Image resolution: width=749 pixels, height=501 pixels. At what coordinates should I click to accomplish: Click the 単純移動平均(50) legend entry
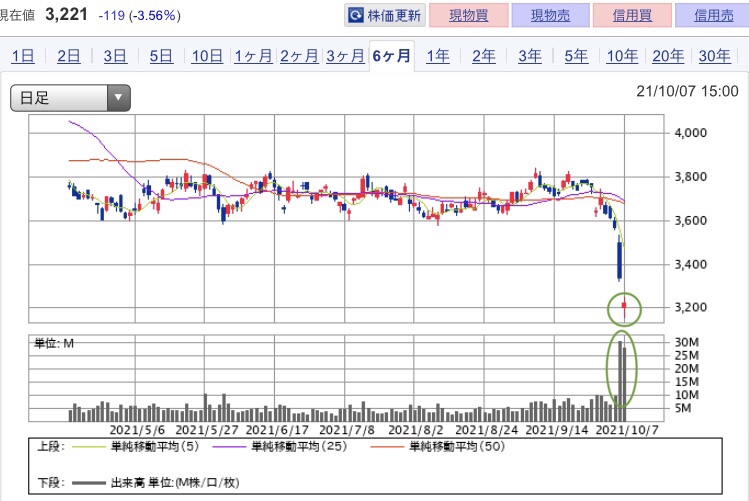(x=437, y=447)
